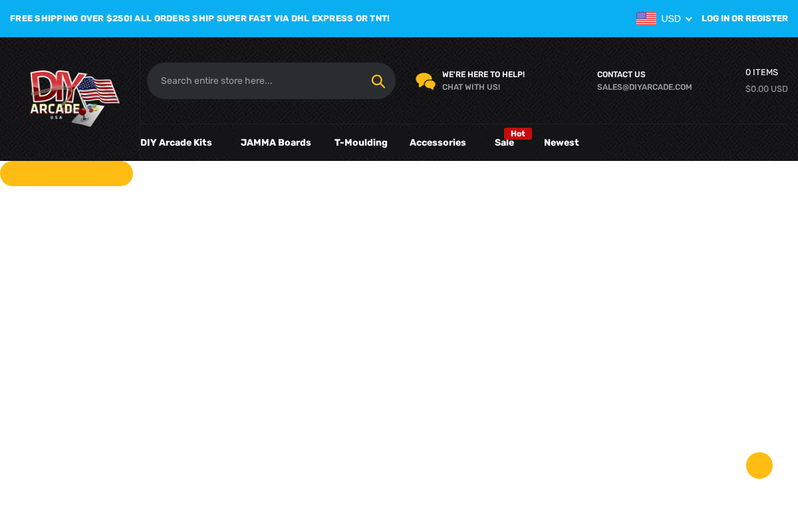Expand the DIY Arcade Kits menu
The image size is (798, 532).
click(x=176, y=142)
